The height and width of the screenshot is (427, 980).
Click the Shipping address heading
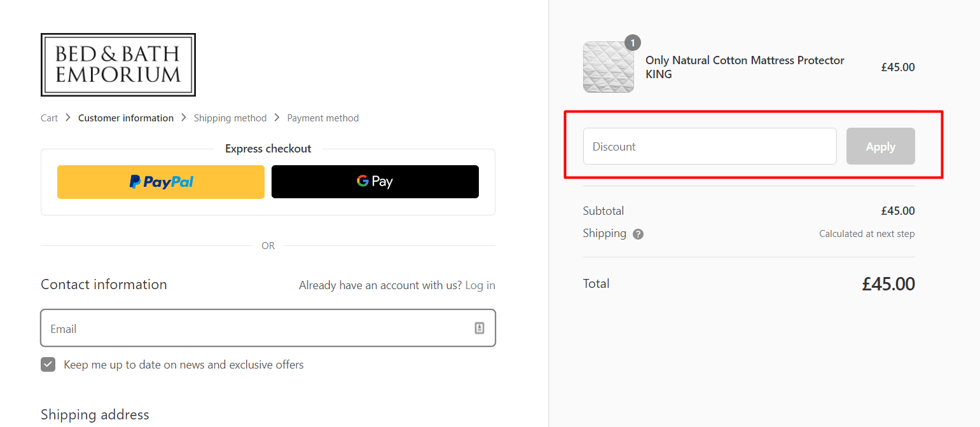click(x=95, y=415)
